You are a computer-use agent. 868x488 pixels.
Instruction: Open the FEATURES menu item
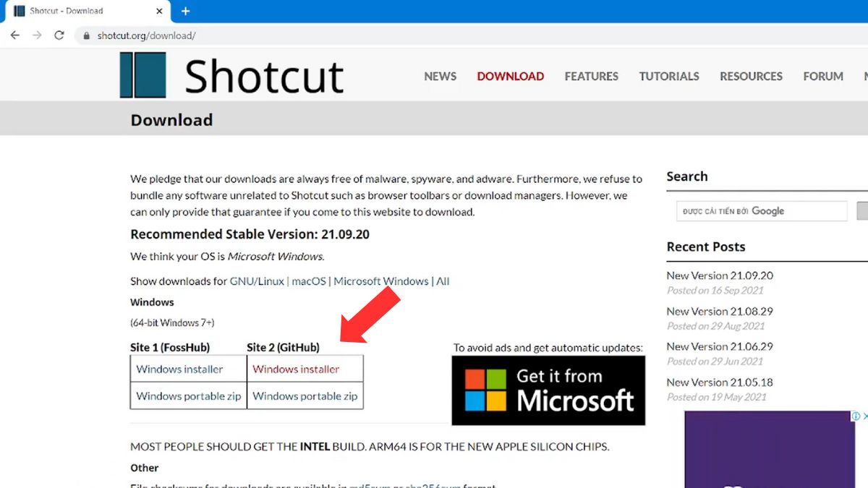591,76
